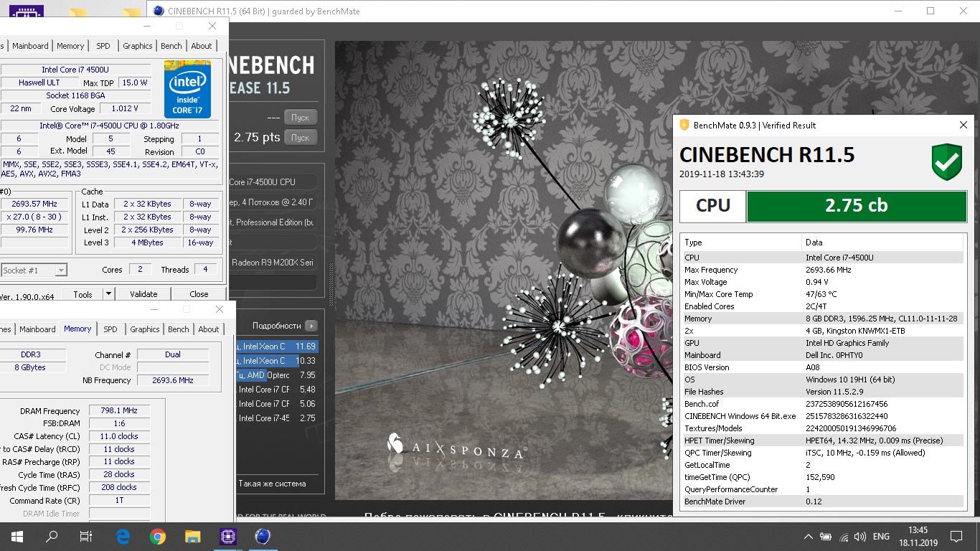The width and height of the screenshot is (980, 551).
Task: Close the BenchMate Verified Result window
Action: tap(963, 125)
